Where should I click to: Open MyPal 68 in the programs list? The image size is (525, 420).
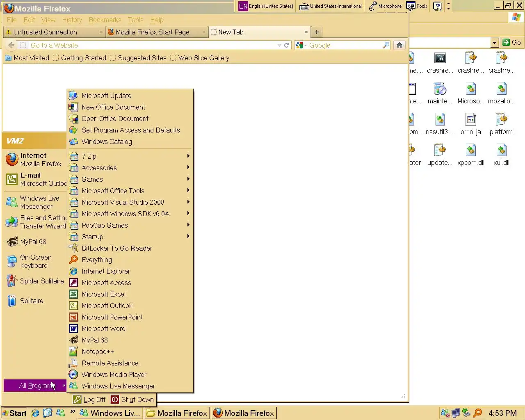tap(130, 340)
